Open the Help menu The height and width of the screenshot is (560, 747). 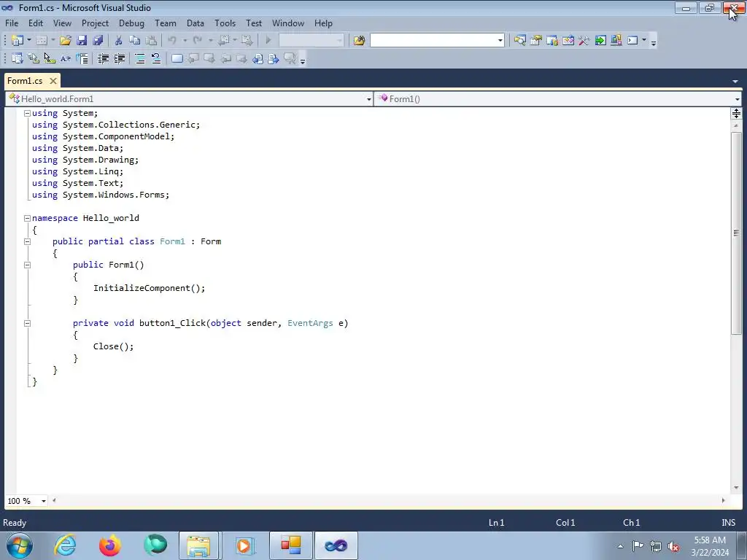point(323,23)
